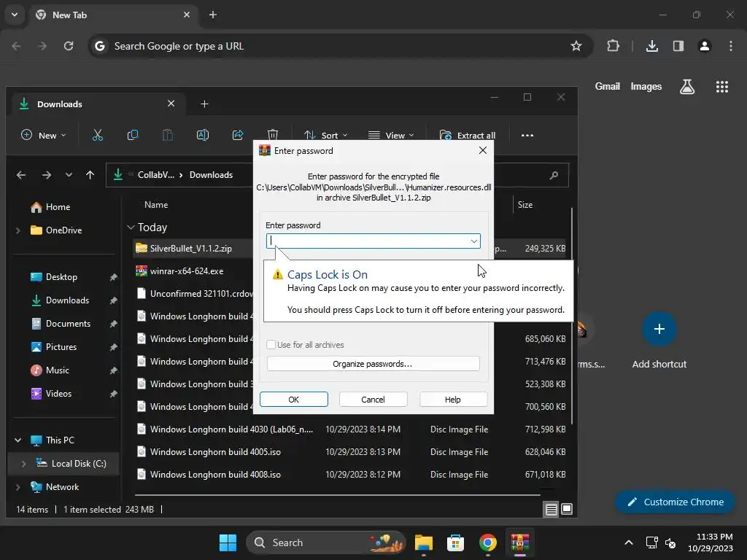Click the Share icon in Explorer toolbar

(238, 135)
